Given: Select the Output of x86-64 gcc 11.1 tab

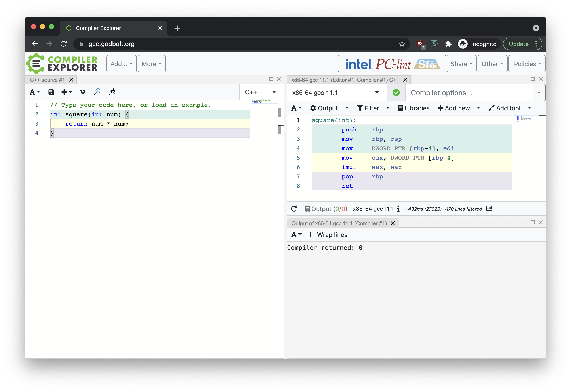Looking at the screenshot, I should pyautogui.click(x=339, y=223).
